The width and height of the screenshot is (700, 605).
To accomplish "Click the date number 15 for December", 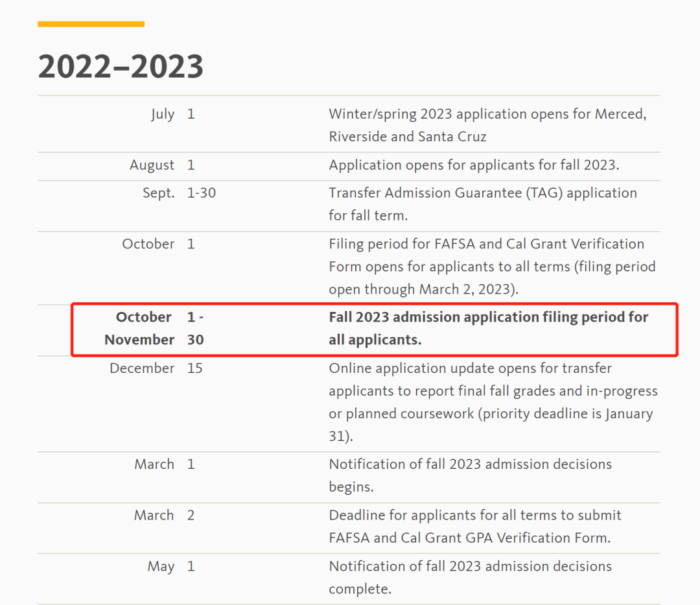I will (194, 368).
